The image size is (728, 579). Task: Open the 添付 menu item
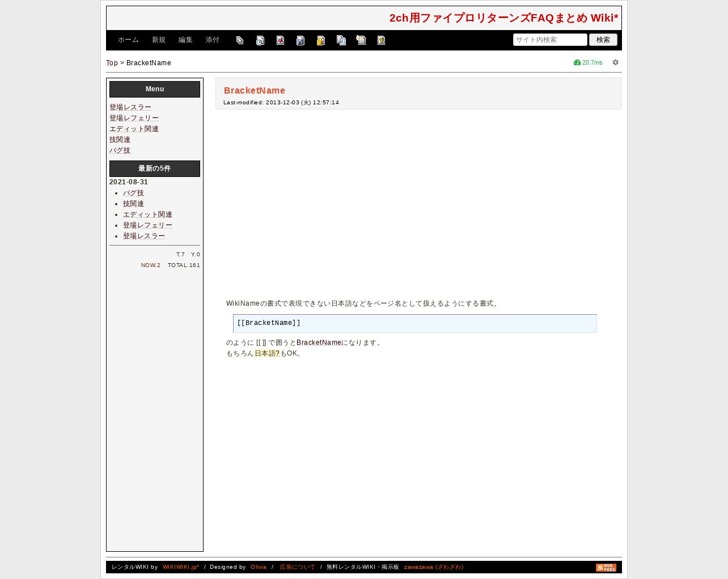213,40
